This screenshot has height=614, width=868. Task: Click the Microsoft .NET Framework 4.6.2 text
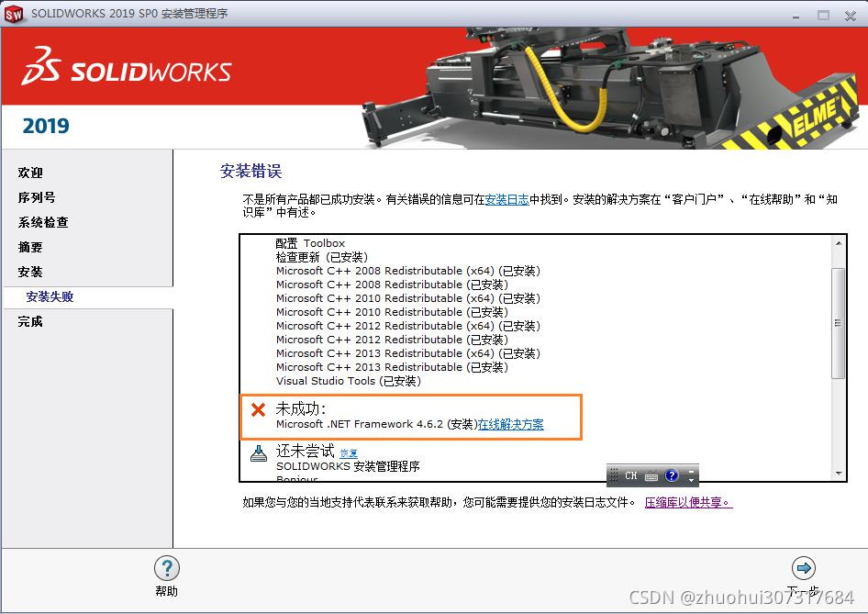click(x=360, y=424)
